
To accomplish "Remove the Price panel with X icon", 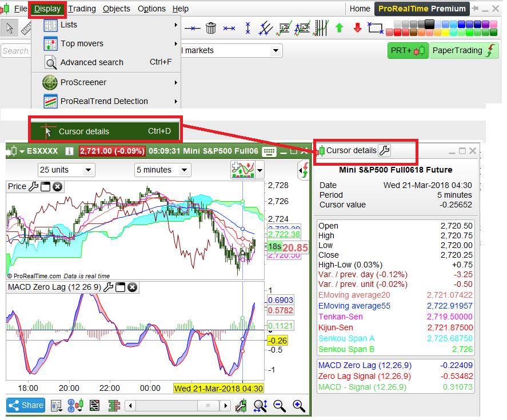I will pos(58,186).
